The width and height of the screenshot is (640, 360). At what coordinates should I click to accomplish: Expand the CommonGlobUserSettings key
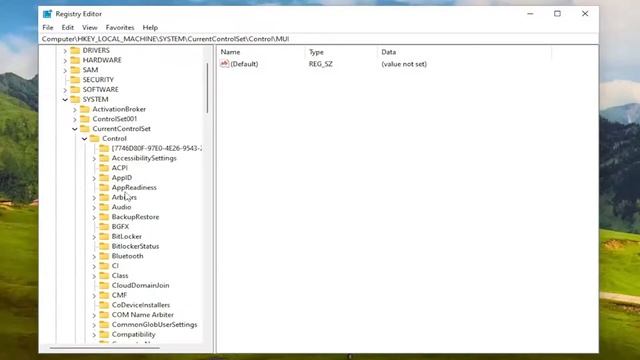94,325
